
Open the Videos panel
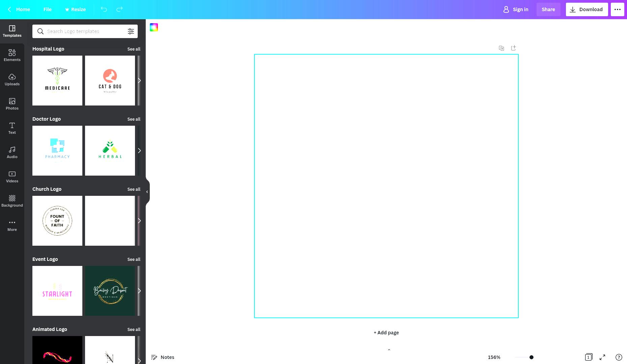click(x=12, y=177)
